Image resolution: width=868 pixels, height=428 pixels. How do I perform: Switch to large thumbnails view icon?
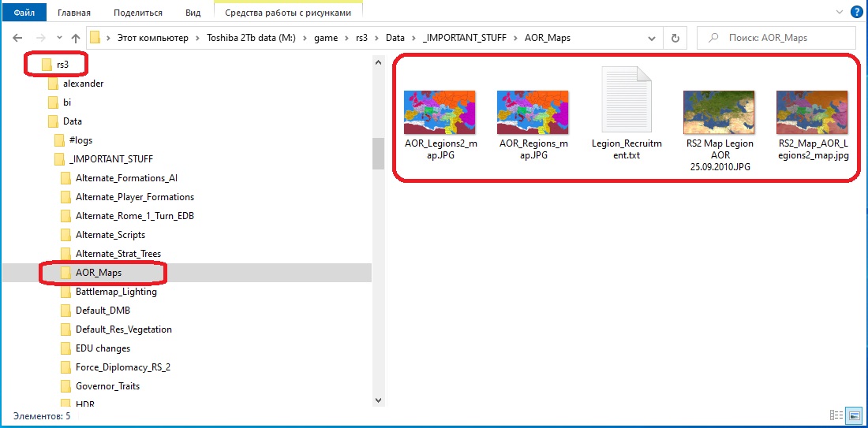pyautogui.click(x=855, y=415)
